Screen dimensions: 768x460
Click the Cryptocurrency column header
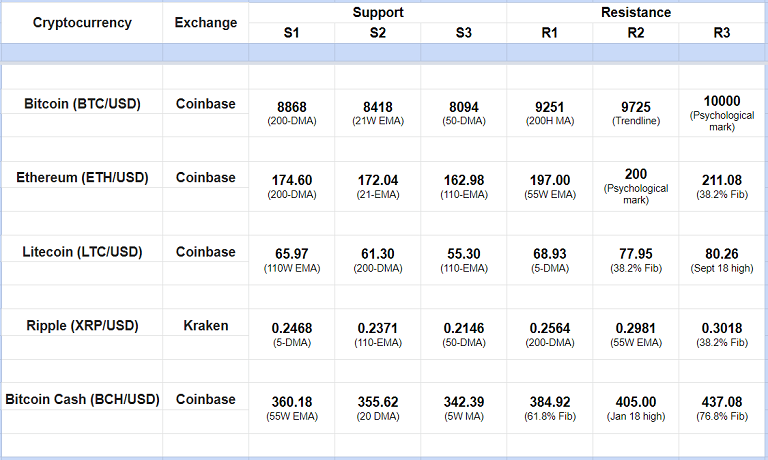coord(82,23)
